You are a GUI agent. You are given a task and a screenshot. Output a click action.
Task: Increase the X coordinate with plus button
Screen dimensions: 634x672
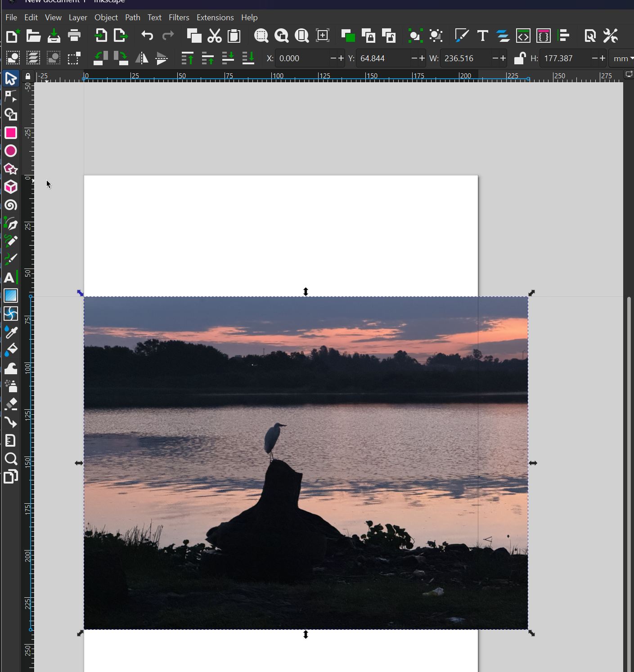[341, 58]
